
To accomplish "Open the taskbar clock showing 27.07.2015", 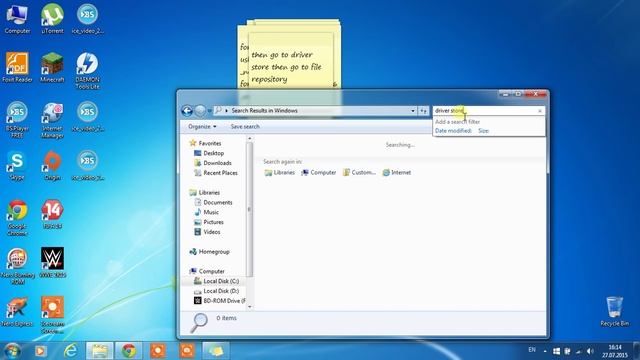I will pyautogui.click(x=615, y=351).
